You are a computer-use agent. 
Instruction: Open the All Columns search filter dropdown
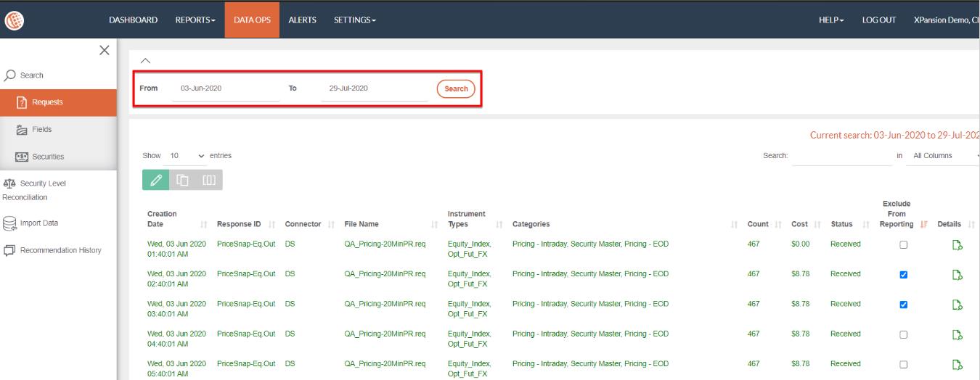pyautogui.click(x=945, y=156)
